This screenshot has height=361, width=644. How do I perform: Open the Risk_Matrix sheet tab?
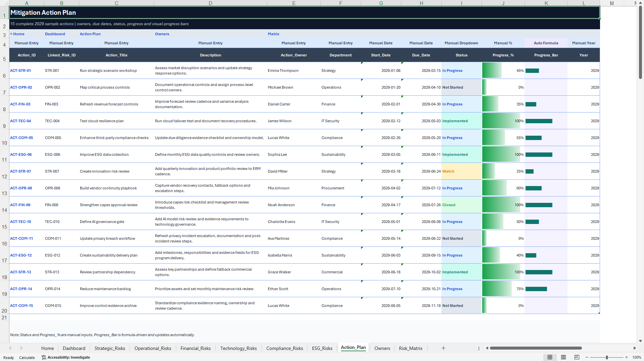(410, 348)
